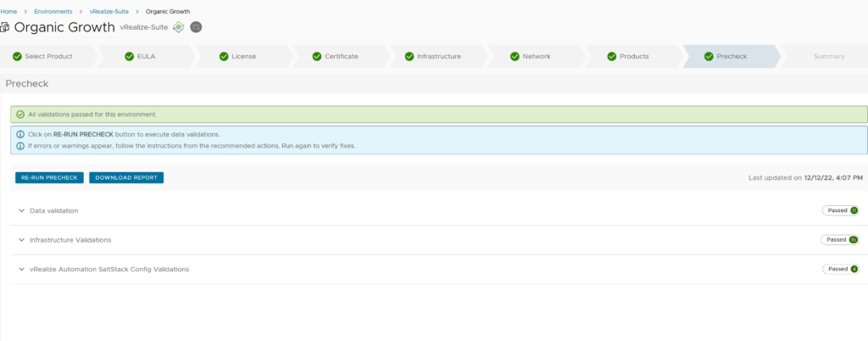Screen dimensions: 868x341
Task: Click the SaltStack Config Validations count badge 4
Action: [x=854, y=269]
